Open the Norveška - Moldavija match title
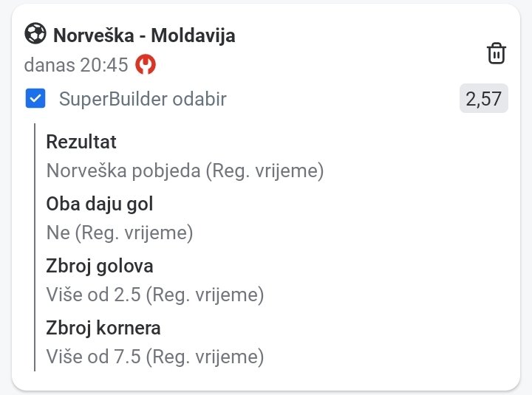 144,35
